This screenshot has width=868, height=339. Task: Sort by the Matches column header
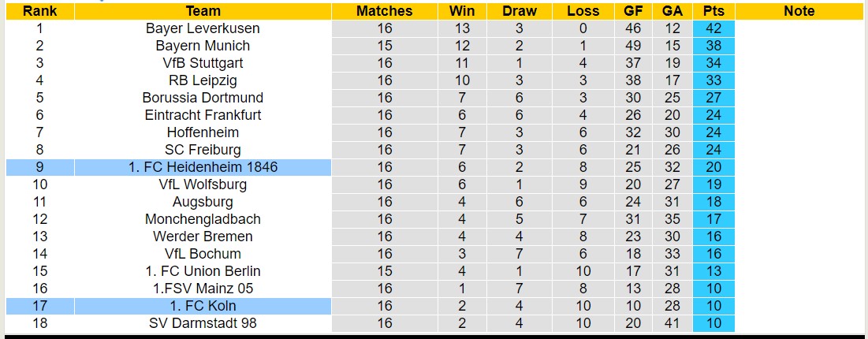point(384,11)
